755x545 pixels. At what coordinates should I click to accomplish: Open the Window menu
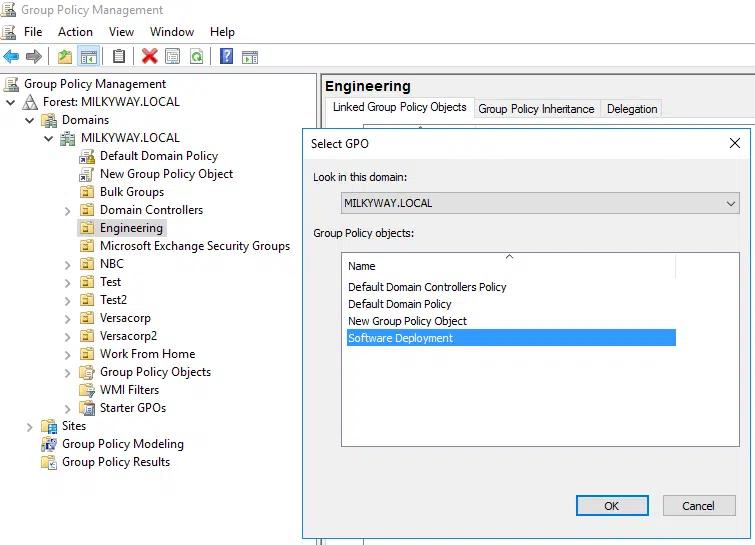click(172, 32)
